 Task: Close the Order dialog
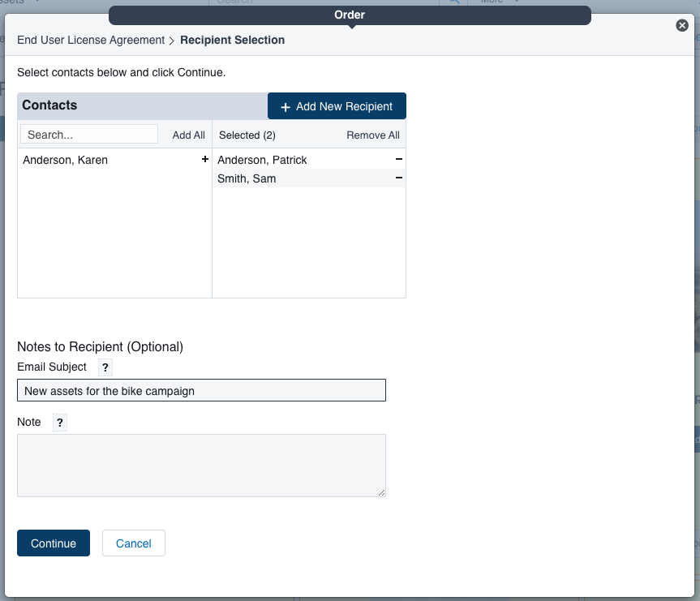coord(681,25)
